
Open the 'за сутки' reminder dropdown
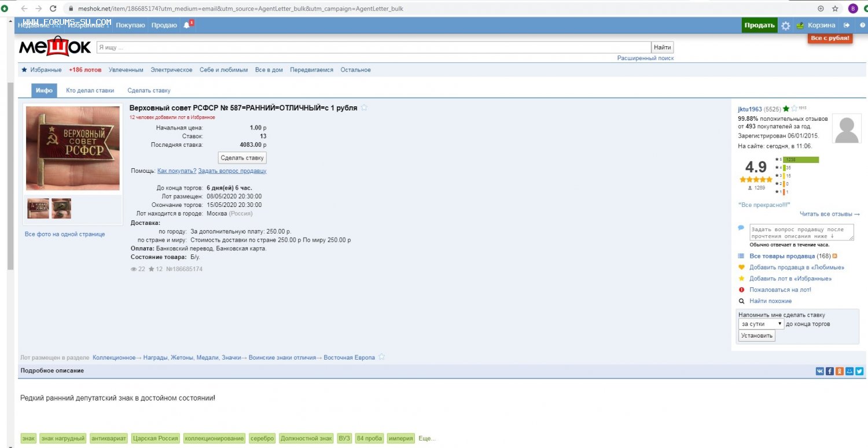(761, 324)
